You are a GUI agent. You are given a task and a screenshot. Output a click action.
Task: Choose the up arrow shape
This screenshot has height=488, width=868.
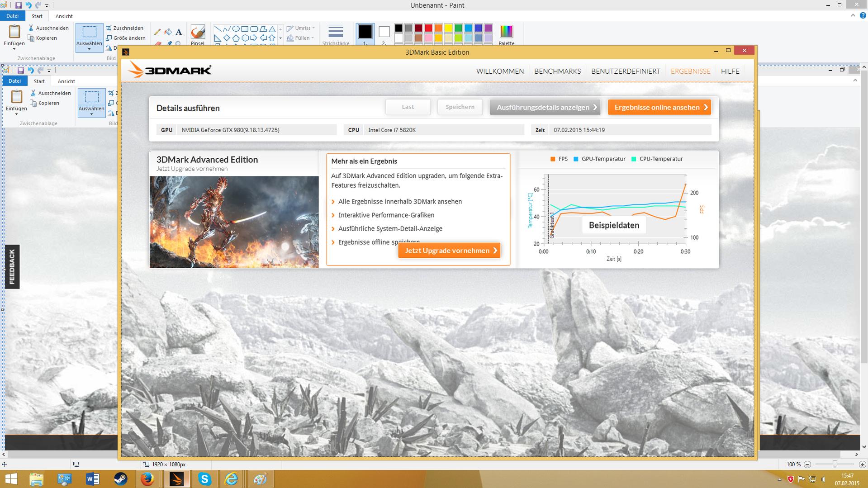(272, 38)
